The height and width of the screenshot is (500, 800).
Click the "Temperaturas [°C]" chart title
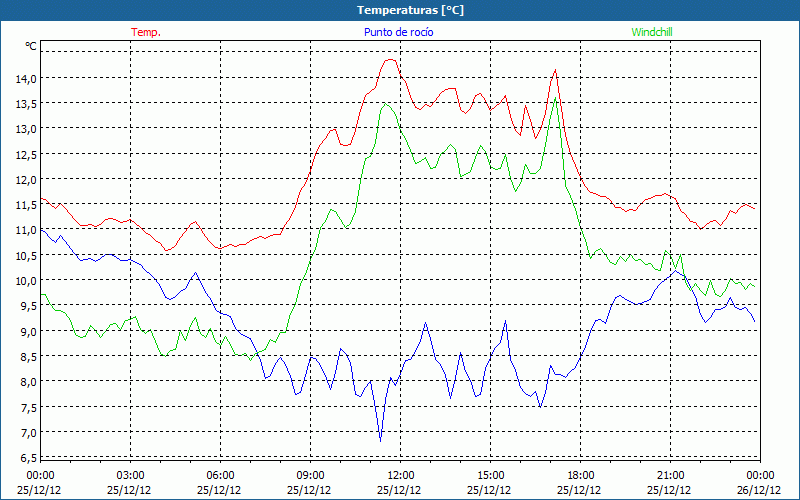pos(410,10)
